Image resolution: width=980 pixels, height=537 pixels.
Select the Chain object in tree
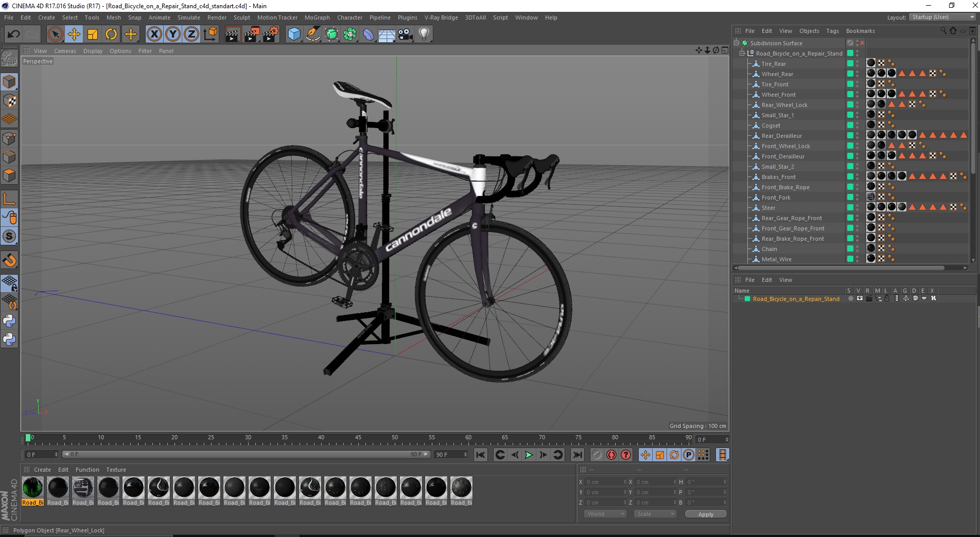[x=769, y=249]
